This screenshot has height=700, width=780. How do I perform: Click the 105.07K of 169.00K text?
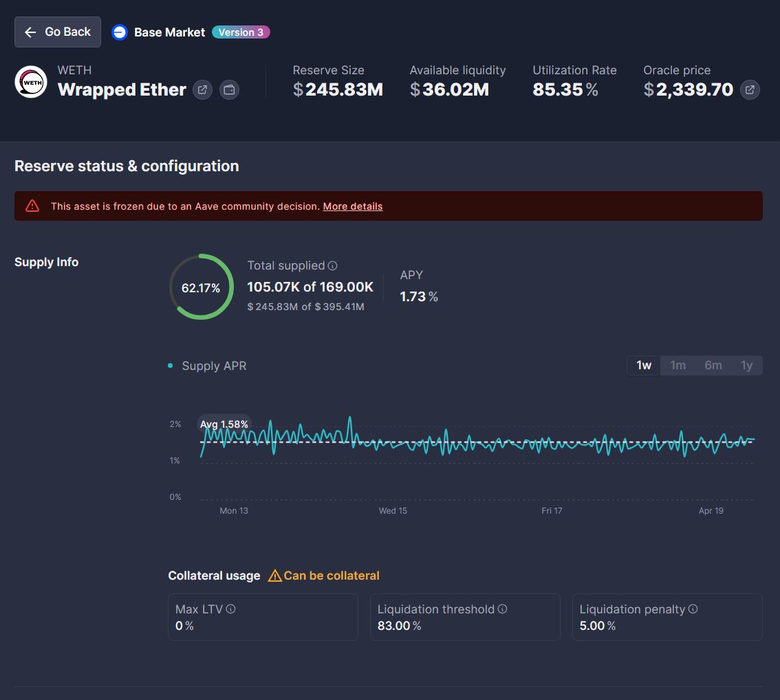click(x=310, y=287)
